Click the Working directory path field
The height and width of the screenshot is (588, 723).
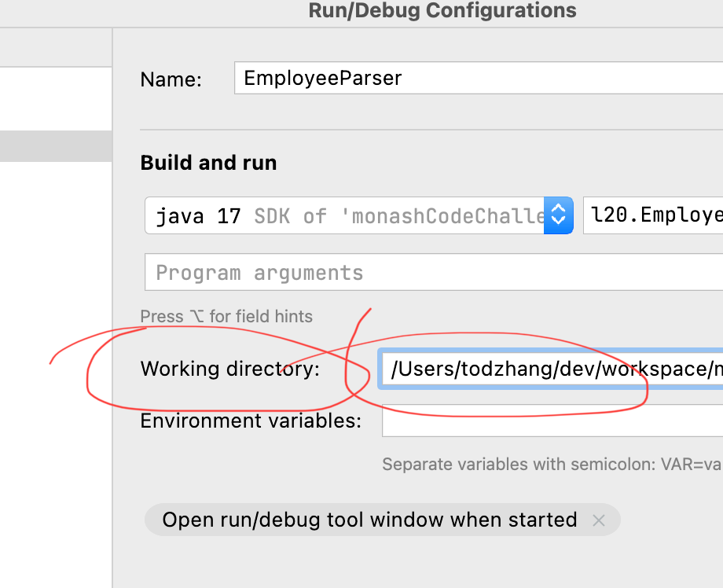tap(550, 369)
